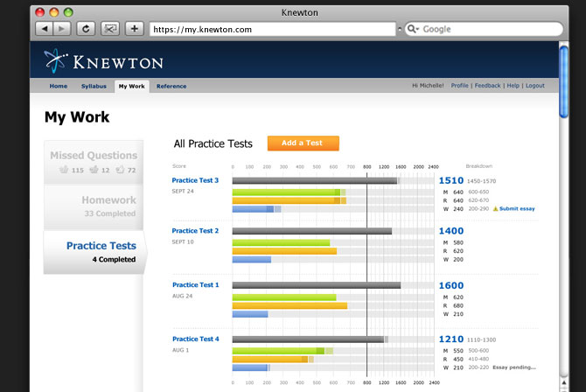The image size is (586, 392).
Task: Click the browser back arrow button
Action: (x=43, y=29)
